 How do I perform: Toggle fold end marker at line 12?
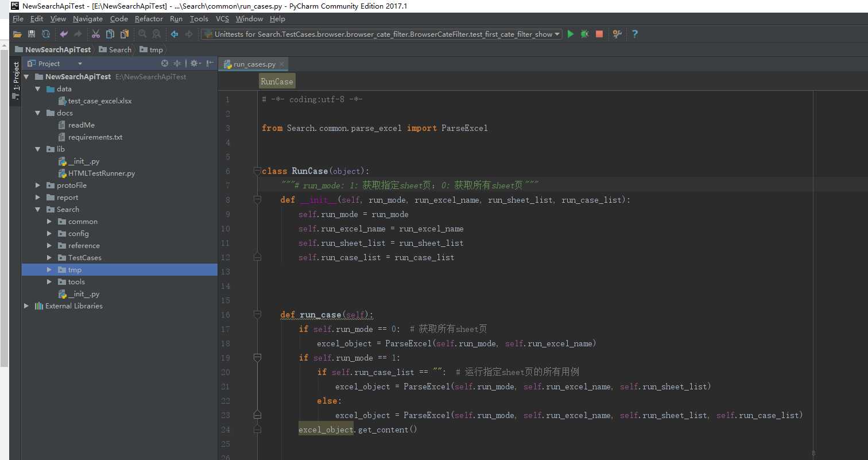click(x=257, y=256)
